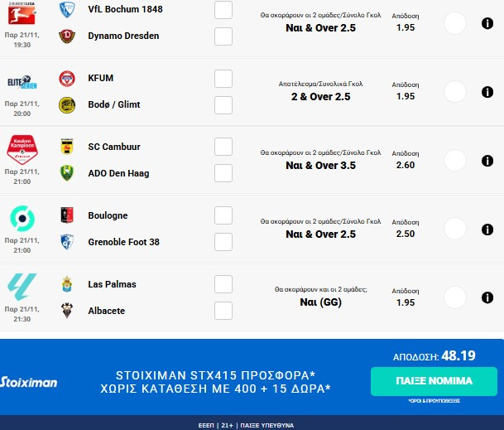Open the ΟΡΟΙ & ΠΡΟΫΠΟΘΕΣΕΙΣ terms link
504x430 pixels.
[x=434, y=400]
